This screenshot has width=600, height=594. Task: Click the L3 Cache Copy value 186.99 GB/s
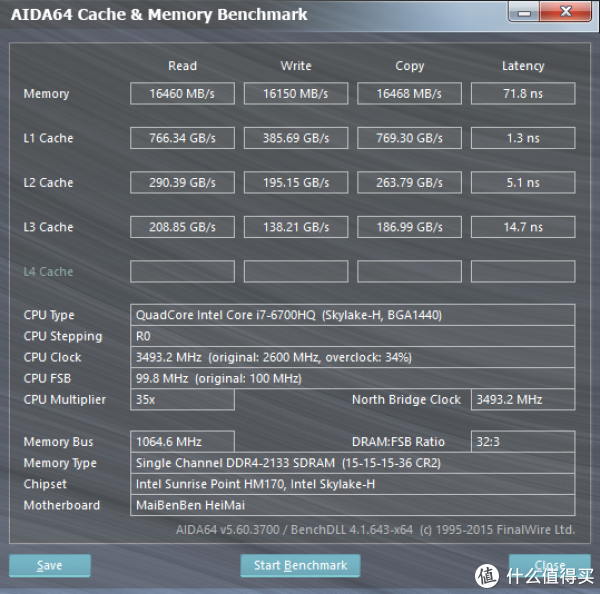409,227
